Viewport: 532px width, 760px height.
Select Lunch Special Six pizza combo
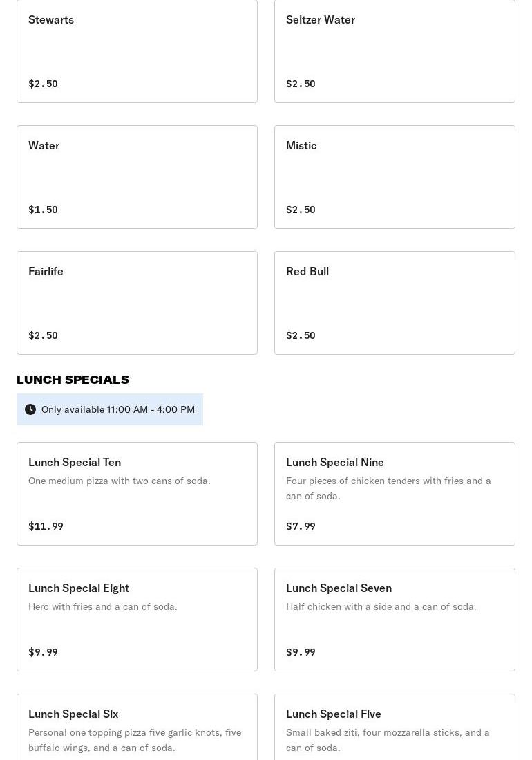coord(137,727)
